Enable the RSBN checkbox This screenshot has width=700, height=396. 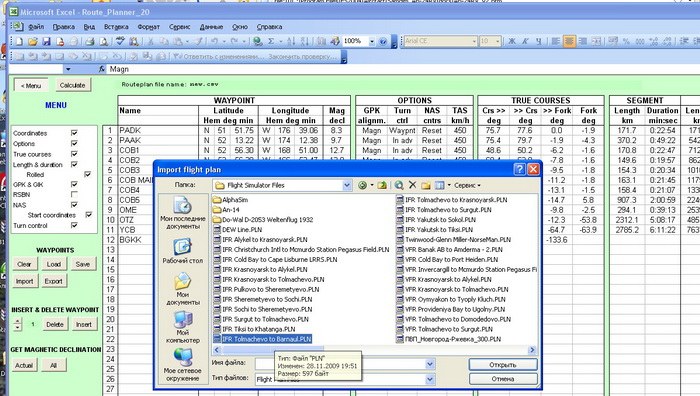pos(74,194)
